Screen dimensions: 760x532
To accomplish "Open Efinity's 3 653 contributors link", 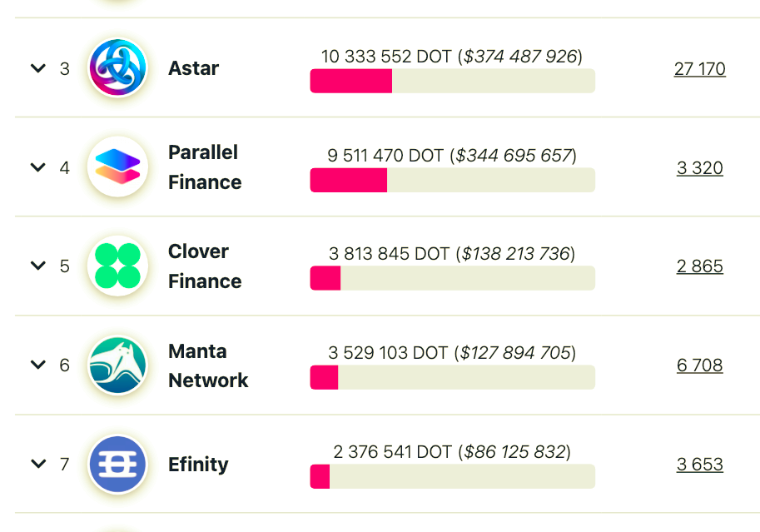I will [699, 465].
